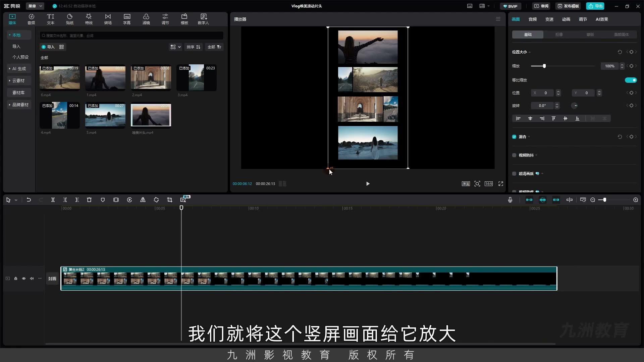This screenshot has height=362, width=644.
Task: Click the 封面 cover button
Action: (x=52, y=279)
